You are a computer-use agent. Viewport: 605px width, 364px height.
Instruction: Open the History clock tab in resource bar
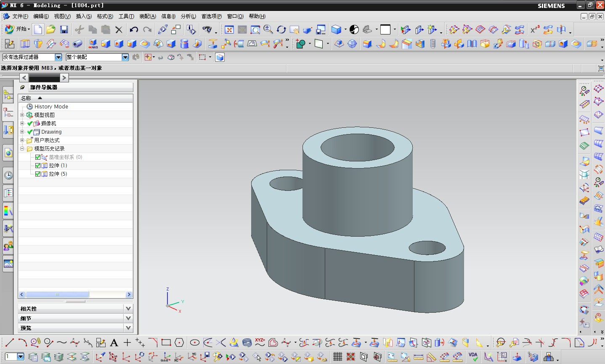click(x=8, y=175)
